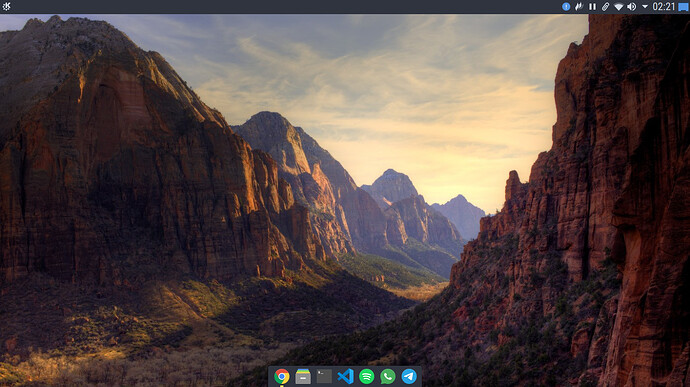690x387 pixels.
Task: Open the audio volume tray icon
Action: click(631, 7)
